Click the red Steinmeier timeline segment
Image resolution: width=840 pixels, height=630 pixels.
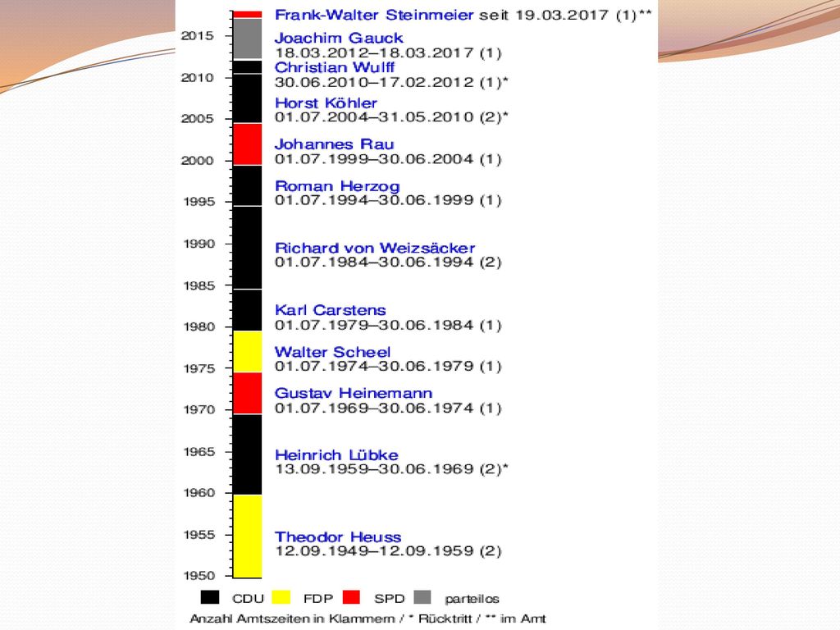click(x=248, y=15)
